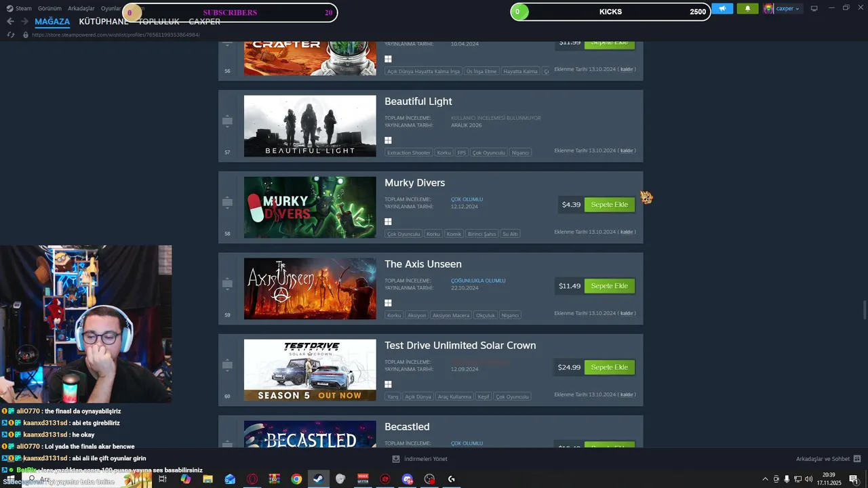Switch to the TOPLULUK tab

click(x=159, y=22)
